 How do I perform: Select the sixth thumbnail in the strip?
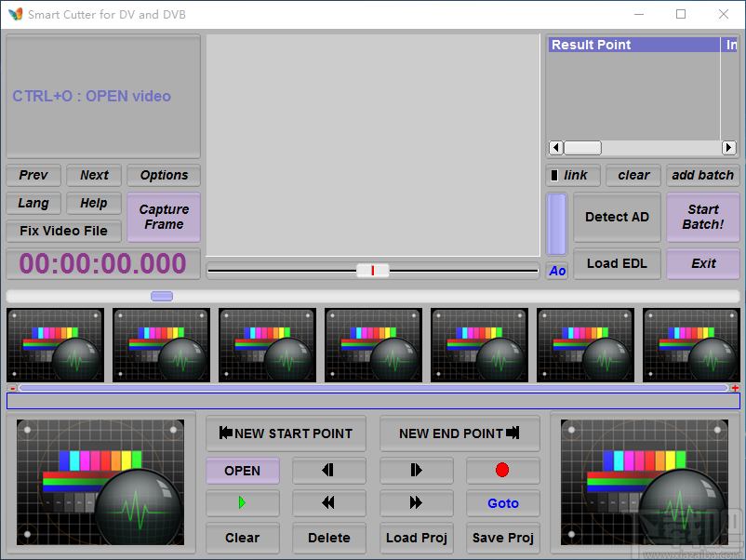586,345
